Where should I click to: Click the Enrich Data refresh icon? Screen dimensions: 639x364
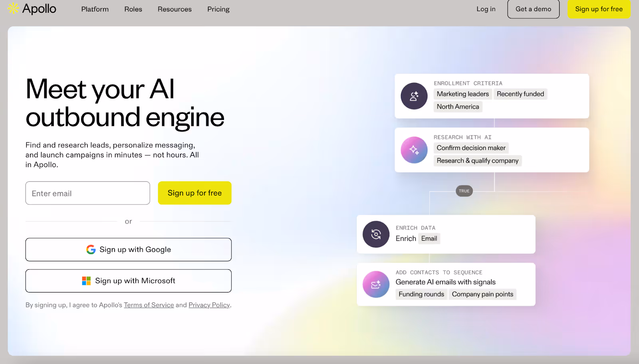click(x=375, y=234)
